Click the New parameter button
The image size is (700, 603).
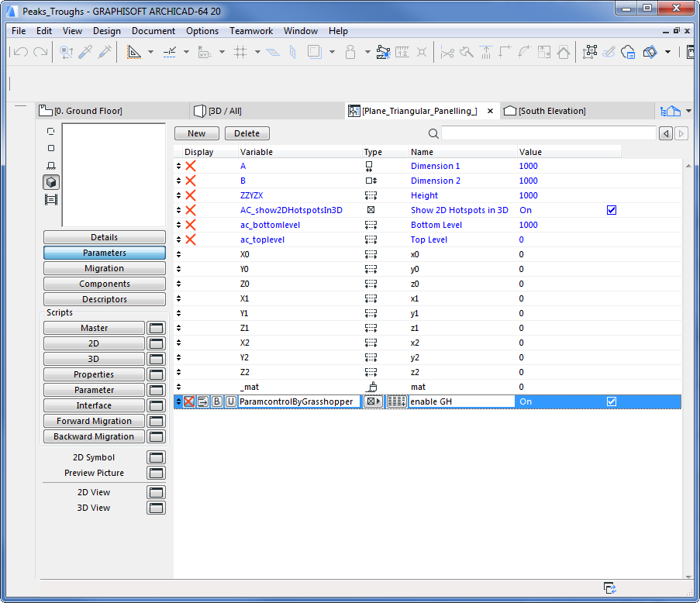click(196, 133)
